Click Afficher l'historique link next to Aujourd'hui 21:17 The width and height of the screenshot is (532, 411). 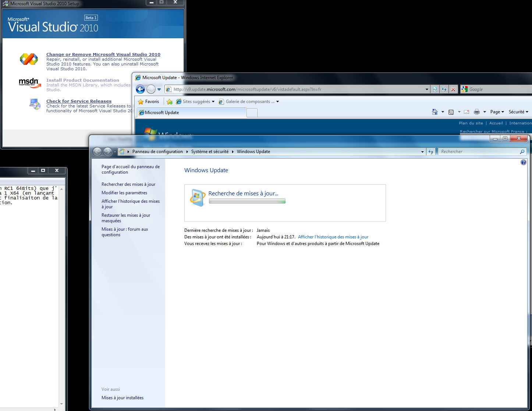[333, 237]
